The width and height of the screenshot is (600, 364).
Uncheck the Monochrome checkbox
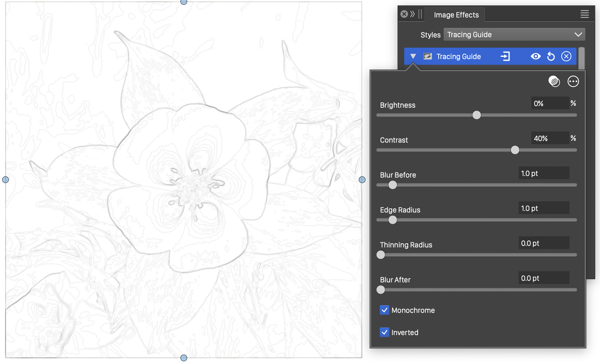pos(385,310)
